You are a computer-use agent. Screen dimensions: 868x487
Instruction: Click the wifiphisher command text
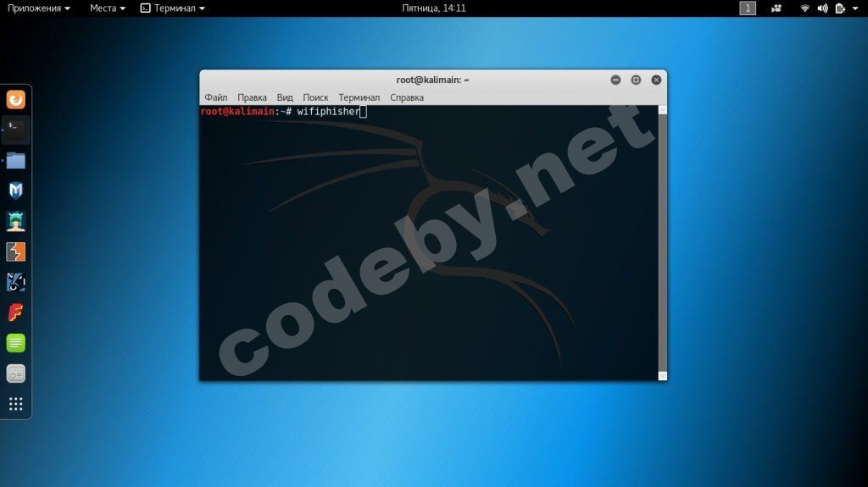click(328, 112)
